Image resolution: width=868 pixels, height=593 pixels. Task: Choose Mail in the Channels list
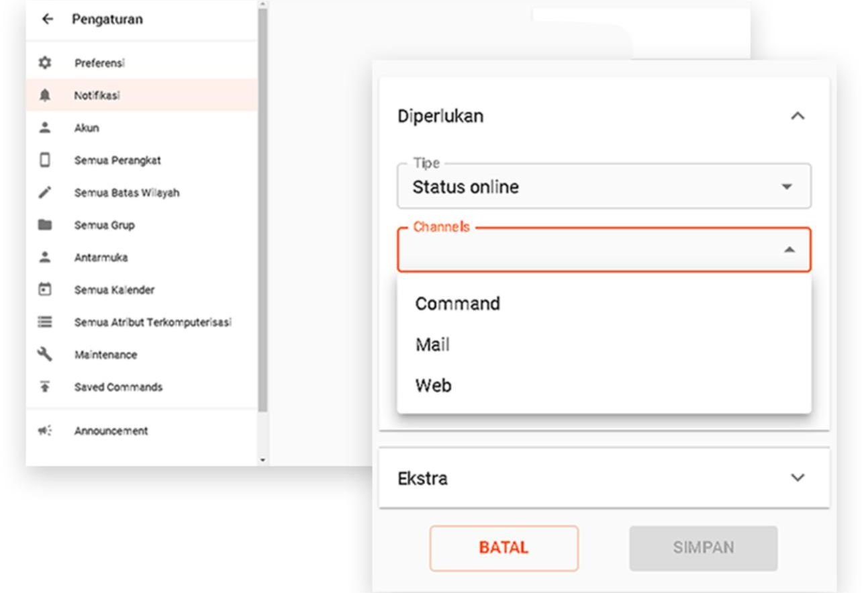point(433,345)
